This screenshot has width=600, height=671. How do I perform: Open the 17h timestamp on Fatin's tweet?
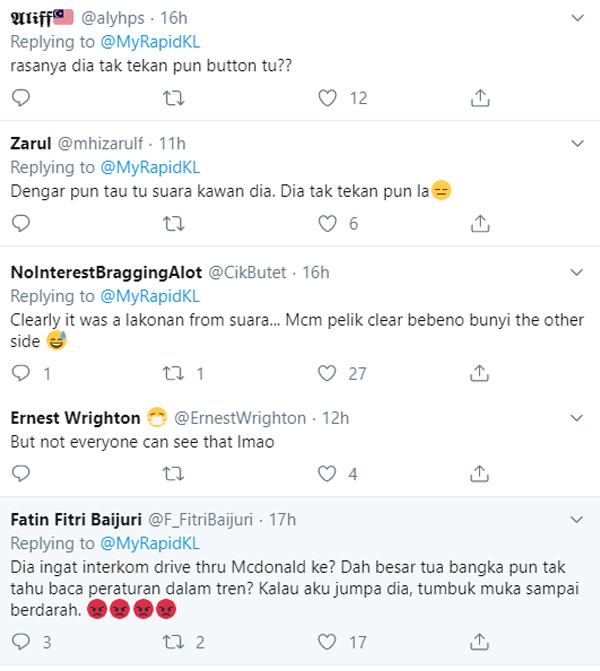(283, 520)
